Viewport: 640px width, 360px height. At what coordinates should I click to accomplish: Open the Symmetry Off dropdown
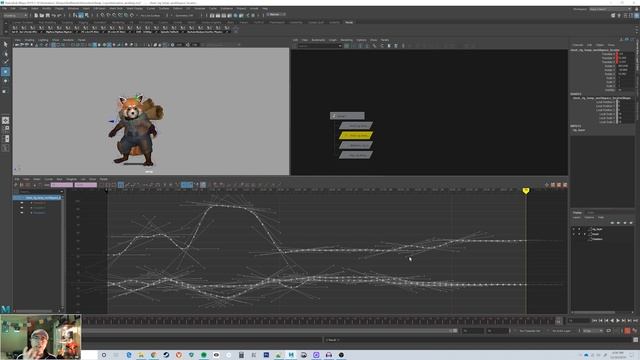184,16
